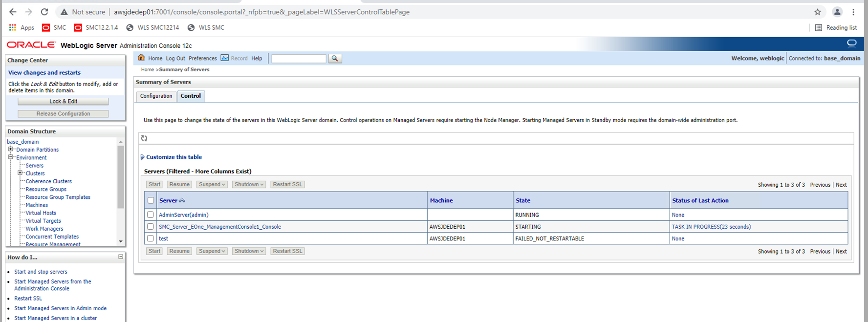Sort by the Server column arrow

pyautogui.click(x=182, y=200)
